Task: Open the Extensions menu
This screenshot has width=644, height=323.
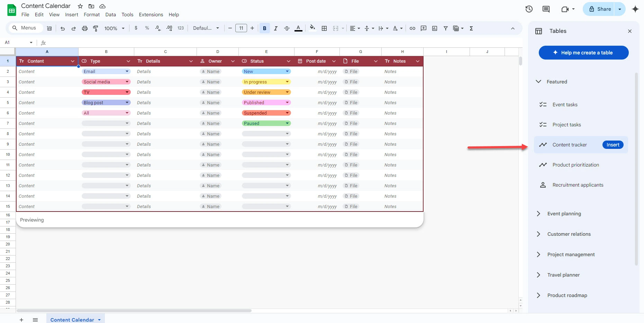Action: tap(151, 15)
